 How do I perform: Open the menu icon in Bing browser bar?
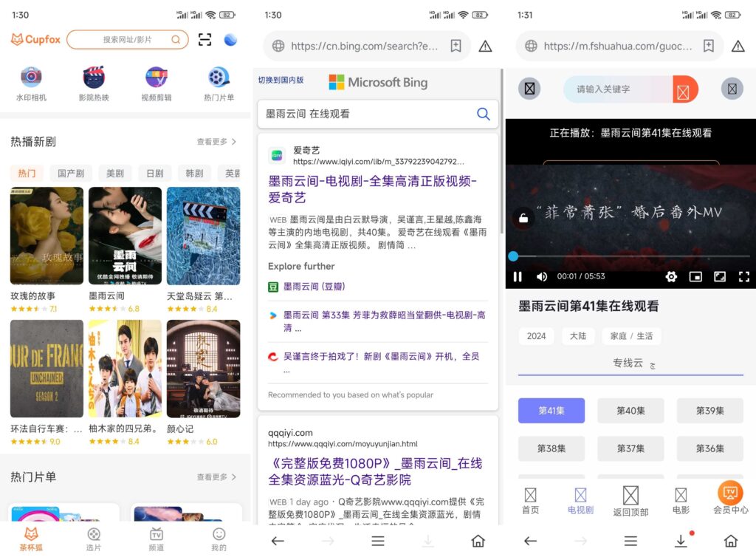click(x=378, y=541)
